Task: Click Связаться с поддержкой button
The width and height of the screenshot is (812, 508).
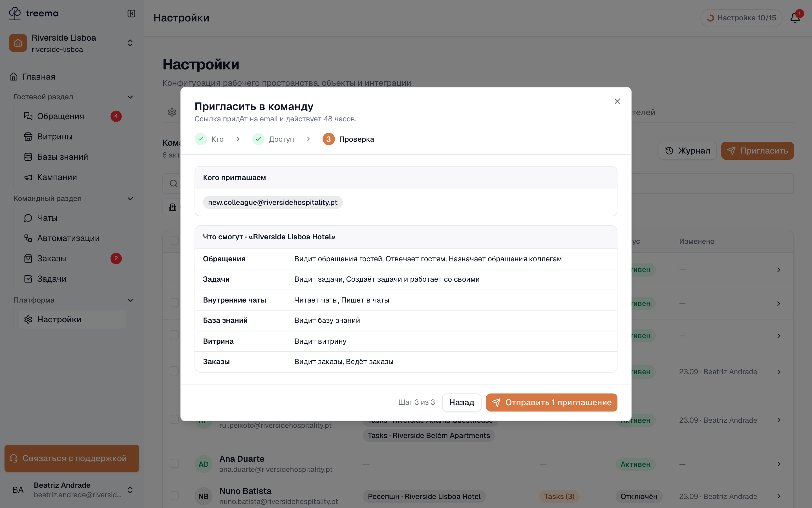Action: pyautogui.click(x=72, y=458)
